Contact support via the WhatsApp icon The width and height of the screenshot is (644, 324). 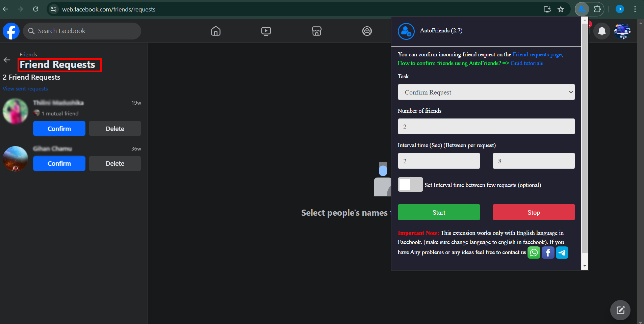coord(534,252)
